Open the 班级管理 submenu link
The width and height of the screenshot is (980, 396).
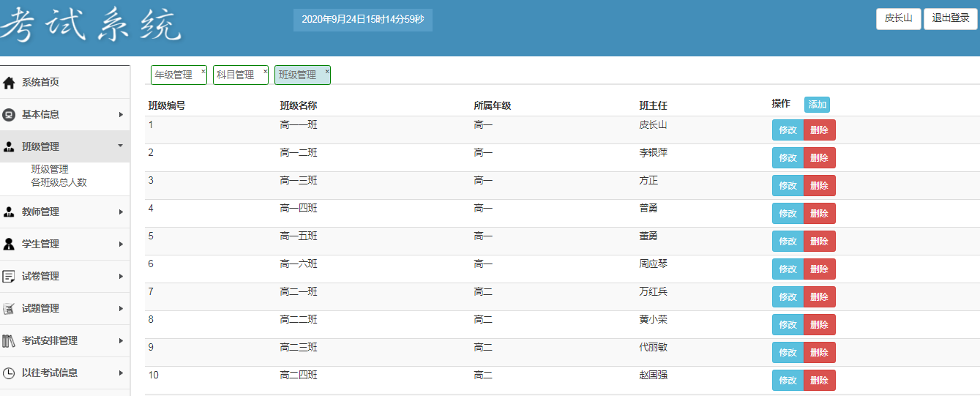[50, 169]
